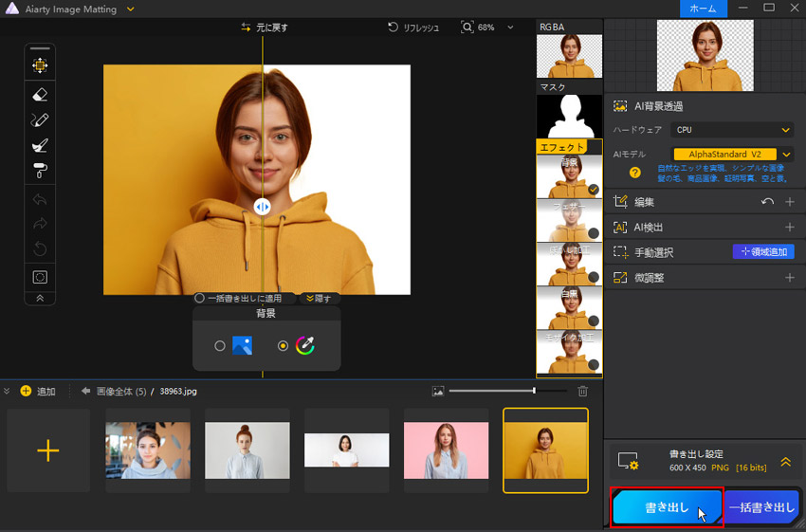Expand the AI検出 section plus

(790, 228)
